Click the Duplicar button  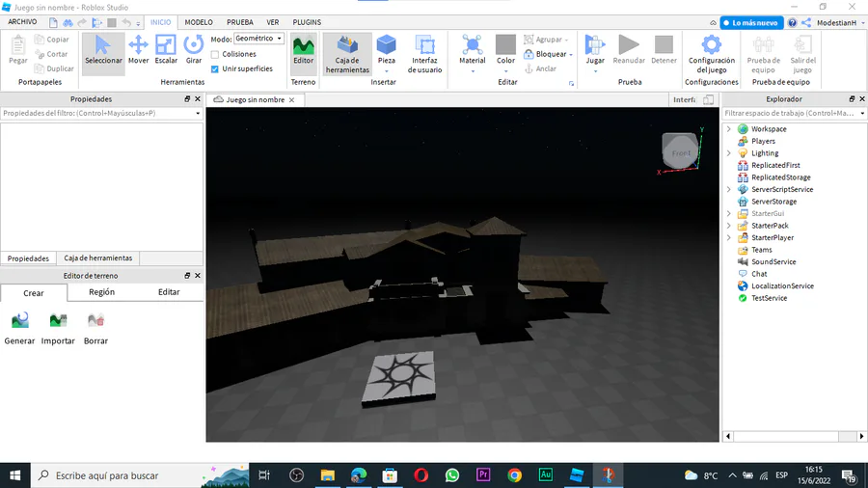point(54,68)
